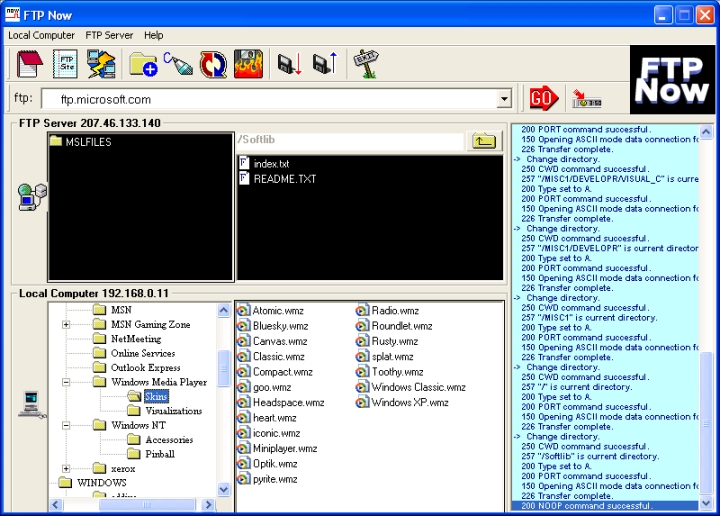Open the ftp address dropdown arrow
The image size is (720, 516).
(504, 99)
